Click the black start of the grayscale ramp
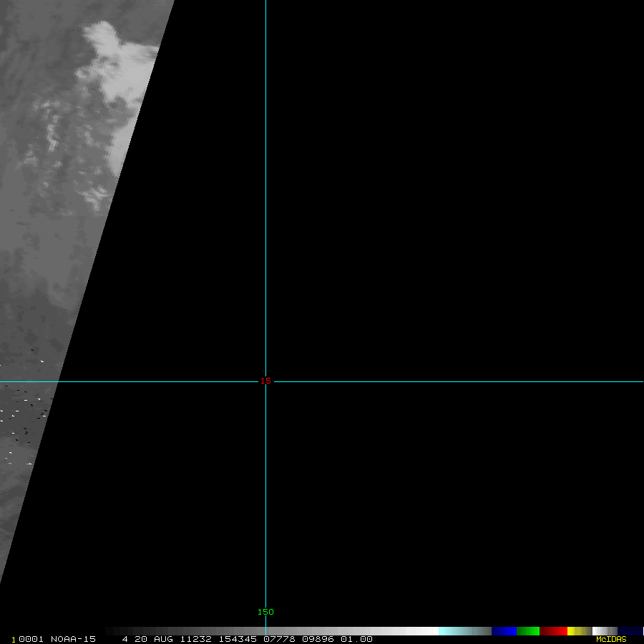Screen dimensions: 644x644 click(111, 631)
